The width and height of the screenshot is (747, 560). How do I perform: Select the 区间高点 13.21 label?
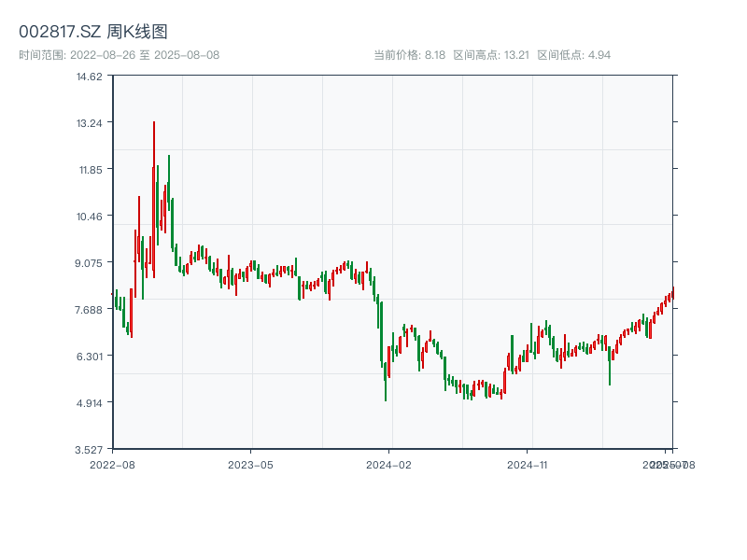pos(491,55)
